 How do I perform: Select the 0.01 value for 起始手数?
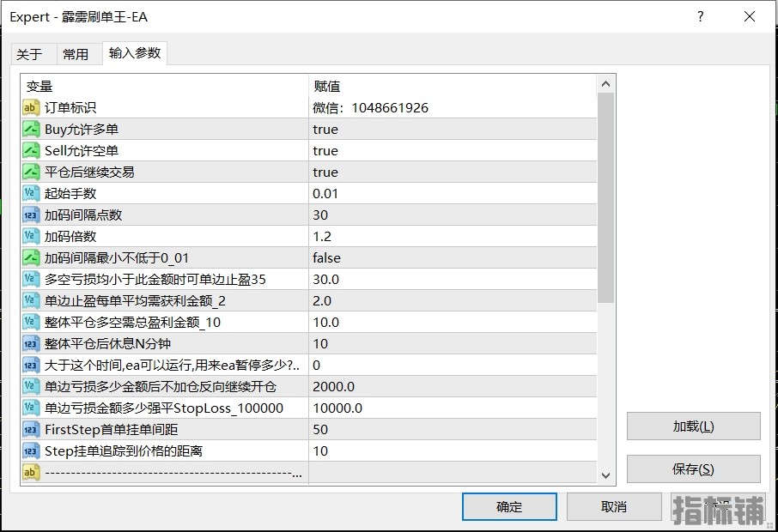pyautogui.click(x=453, y=193)
